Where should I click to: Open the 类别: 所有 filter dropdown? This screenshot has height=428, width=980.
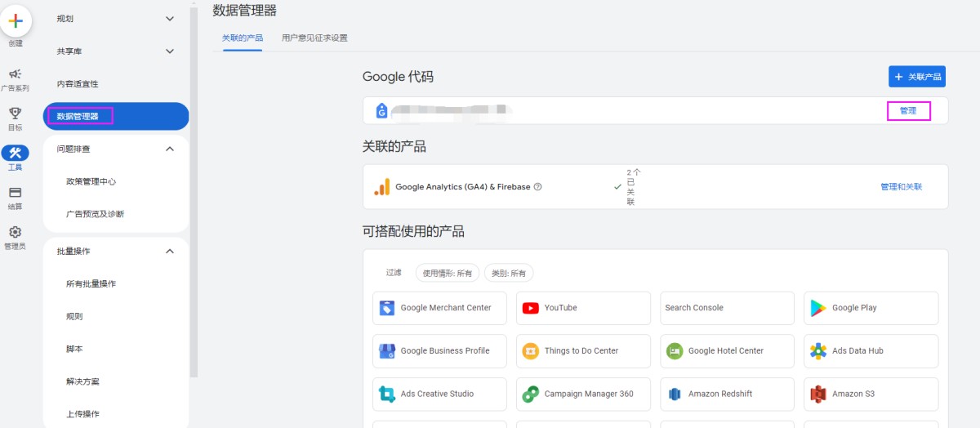[508, 273]
